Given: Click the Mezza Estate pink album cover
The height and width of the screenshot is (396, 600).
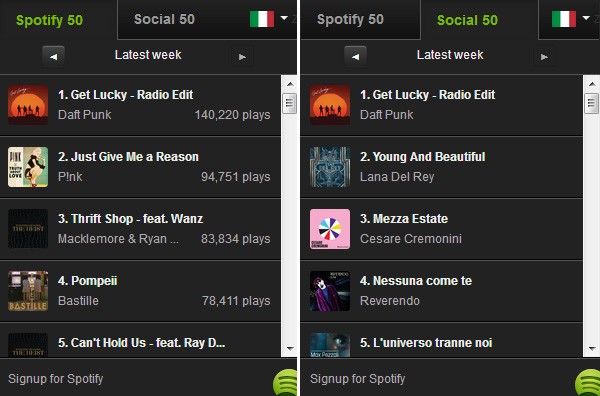Looking at the screenshot, I should [330, 229].
